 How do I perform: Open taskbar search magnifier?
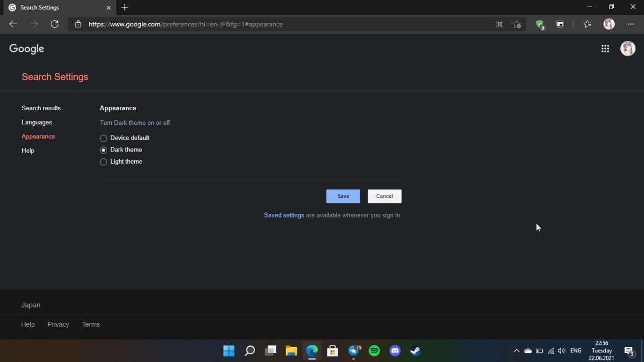(250, 350)
